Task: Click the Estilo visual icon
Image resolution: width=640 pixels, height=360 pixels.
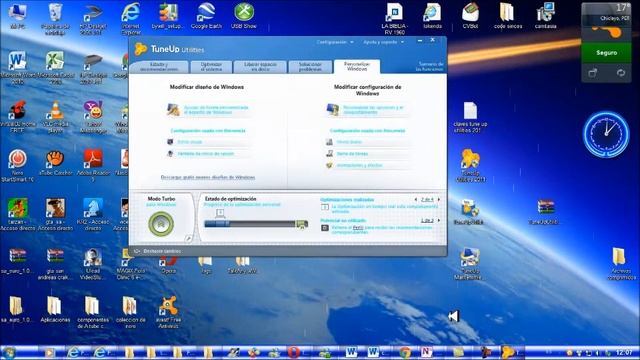Action: pos(170,142)
